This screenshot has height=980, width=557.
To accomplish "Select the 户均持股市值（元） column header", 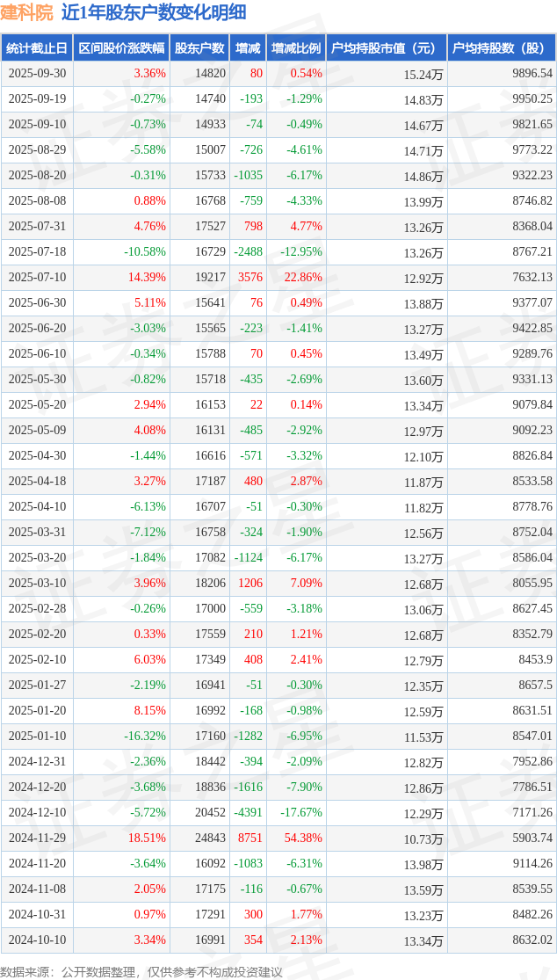I will tap(387, 48).
